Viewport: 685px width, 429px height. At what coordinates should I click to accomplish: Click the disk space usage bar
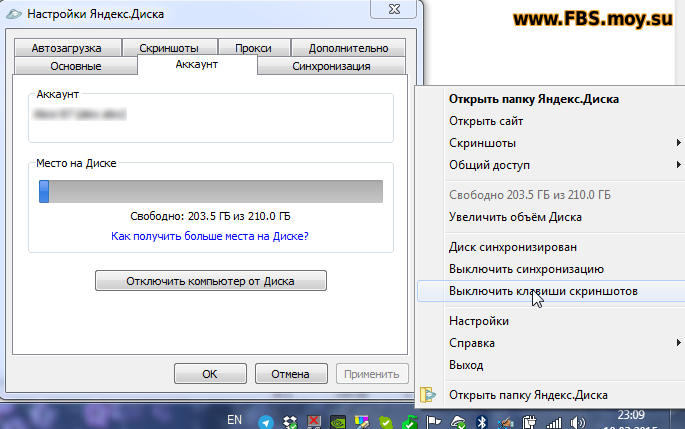click(211, 191)
